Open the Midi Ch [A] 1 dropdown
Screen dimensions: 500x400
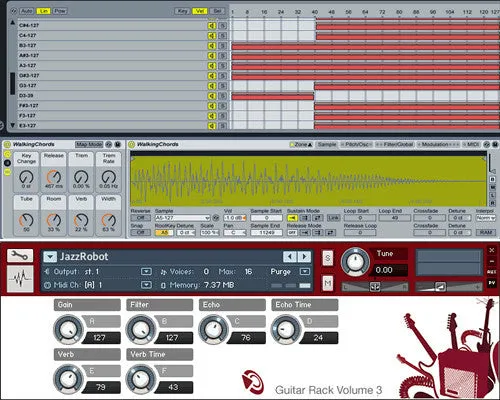[x=146, y=285]
